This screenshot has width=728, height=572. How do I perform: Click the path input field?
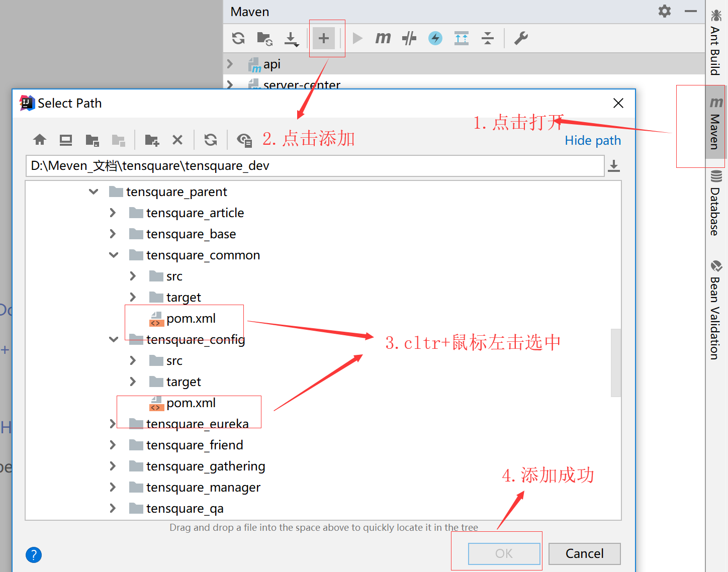(315, 166)
